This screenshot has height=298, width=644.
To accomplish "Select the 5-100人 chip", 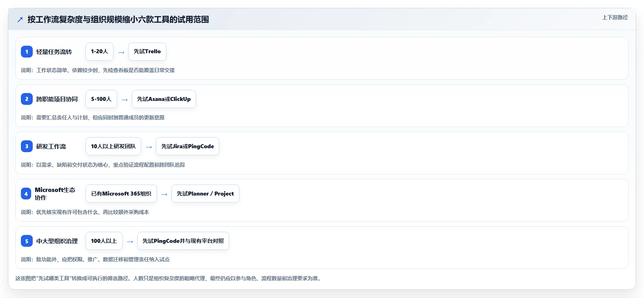I will [101, 99].
